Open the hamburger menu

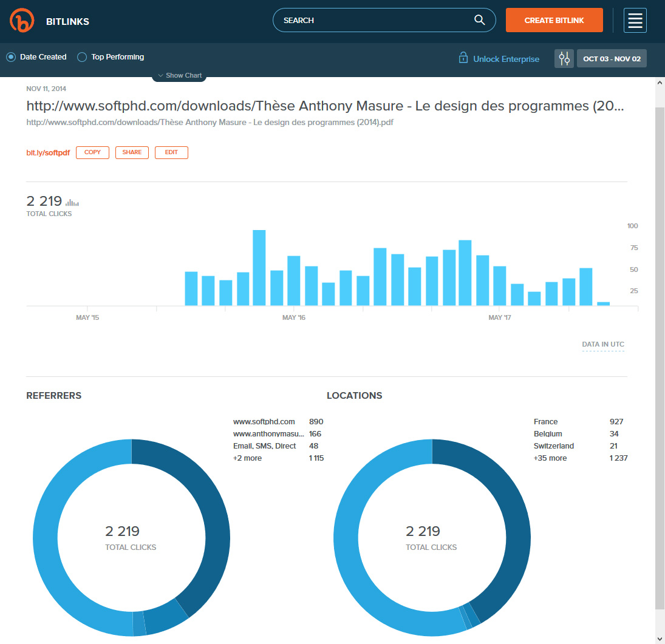(635, 21)
